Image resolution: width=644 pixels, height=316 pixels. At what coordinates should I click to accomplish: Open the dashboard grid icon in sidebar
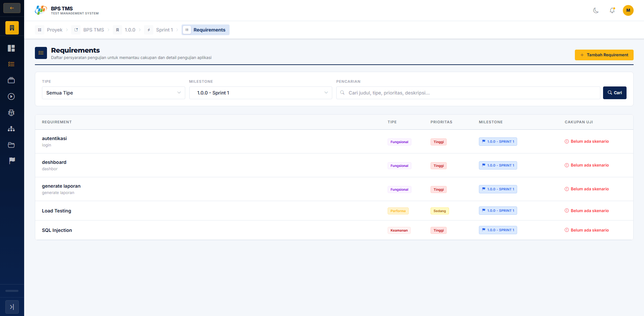[11, 48]
